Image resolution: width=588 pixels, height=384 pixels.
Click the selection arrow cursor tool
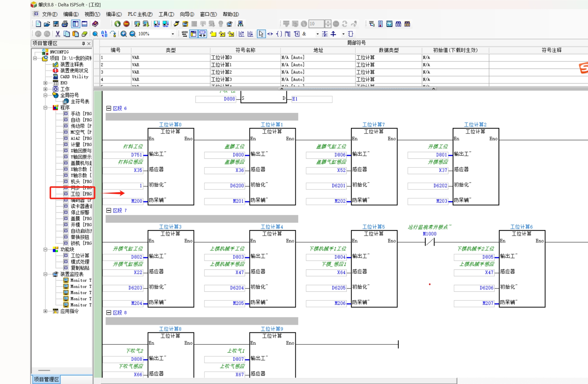(x=261, y=34)
